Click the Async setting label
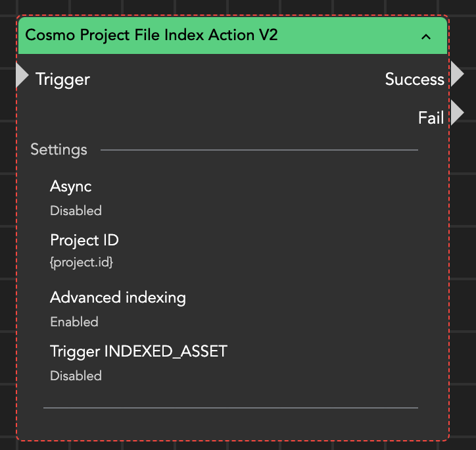The height and width of the screenshot is (450, 476). (70, 186)
